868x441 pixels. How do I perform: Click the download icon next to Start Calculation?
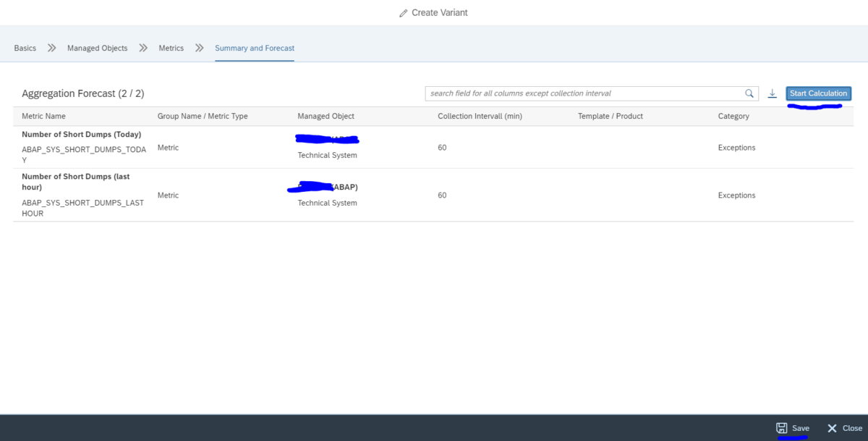point(771,93)
